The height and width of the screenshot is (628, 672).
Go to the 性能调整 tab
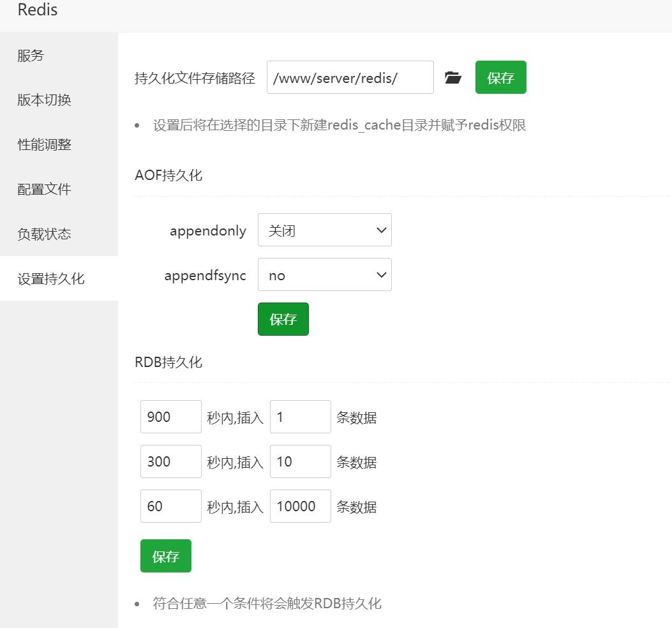[x=44, y=145]
